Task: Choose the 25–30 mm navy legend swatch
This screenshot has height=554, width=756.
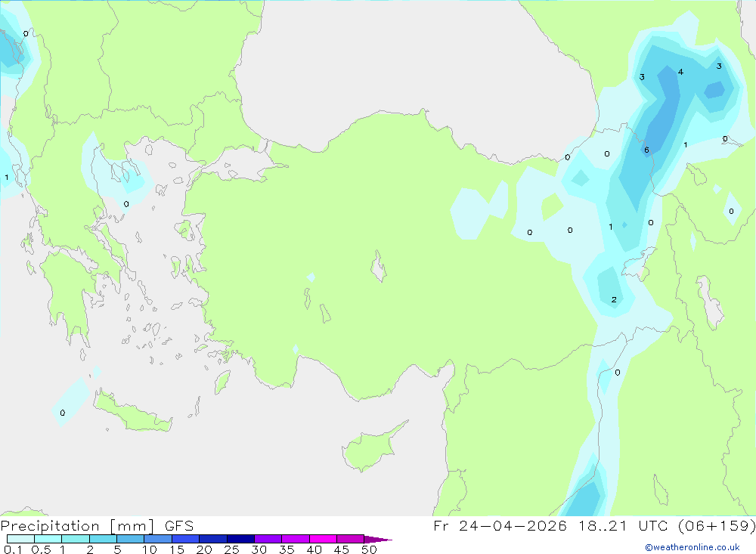Action: click(x=240, y=539)
